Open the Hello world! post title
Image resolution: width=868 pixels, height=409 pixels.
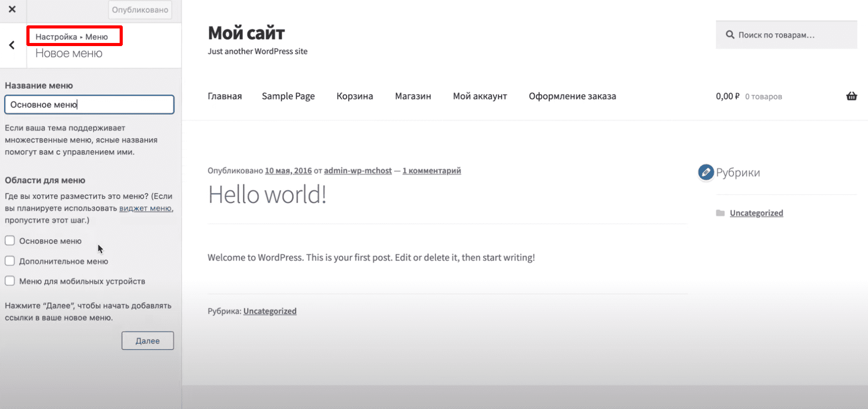pyautogui.click(x=267, y=195)
